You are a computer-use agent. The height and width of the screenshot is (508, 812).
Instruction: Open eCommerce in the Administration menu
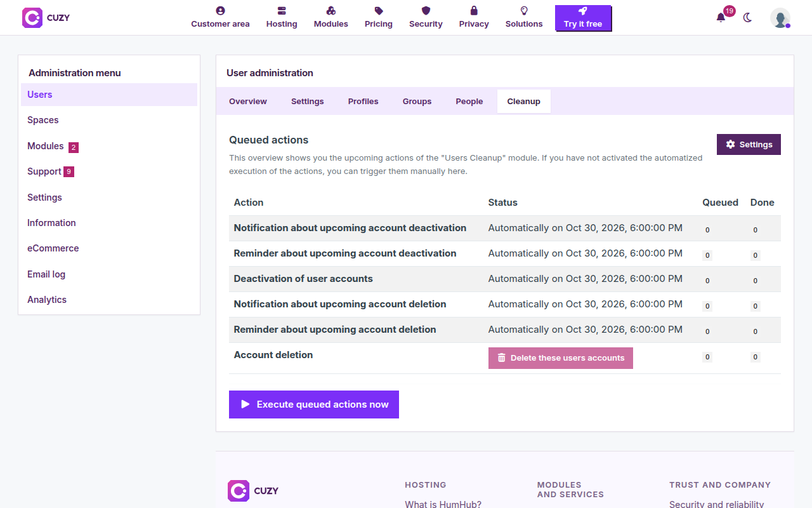109,248
